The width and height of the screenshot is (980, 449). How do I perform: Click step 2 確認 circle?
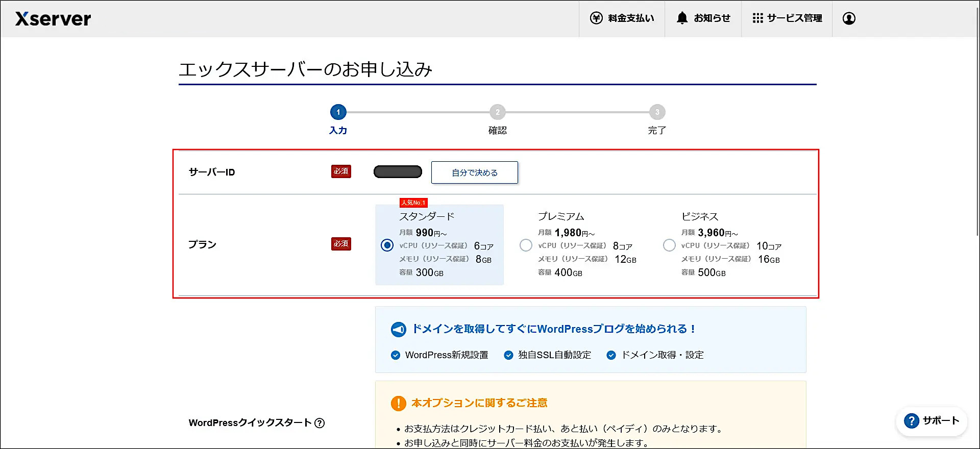click(498, 112)
